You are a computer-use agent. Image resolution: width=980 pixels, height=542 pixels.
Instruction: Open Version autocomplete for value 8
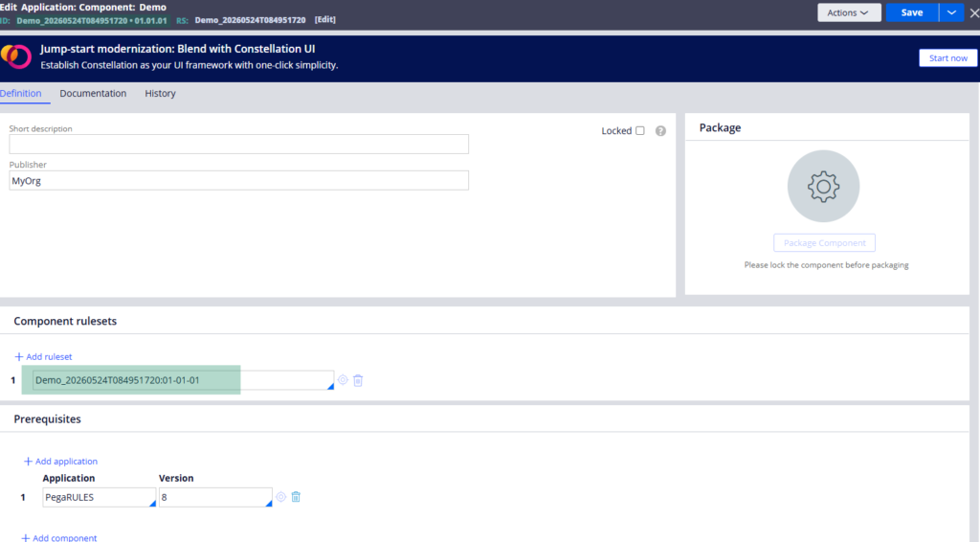tap(269, 504)
